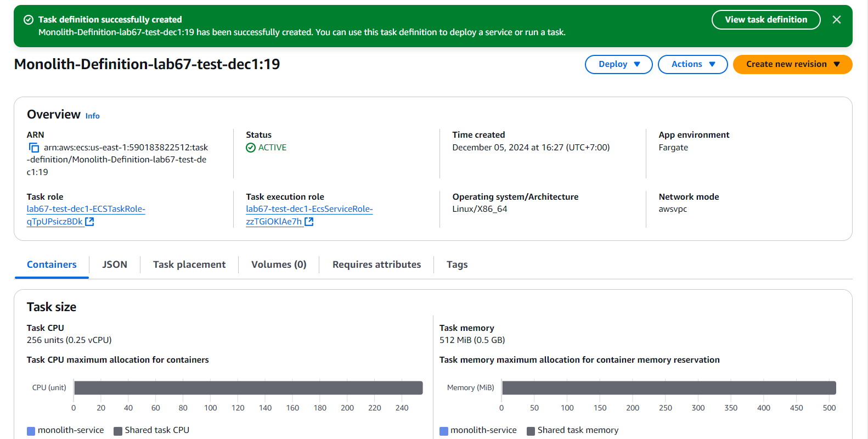Open external link icon for task role
Viewport: 868px width, 439px height.
89,222
